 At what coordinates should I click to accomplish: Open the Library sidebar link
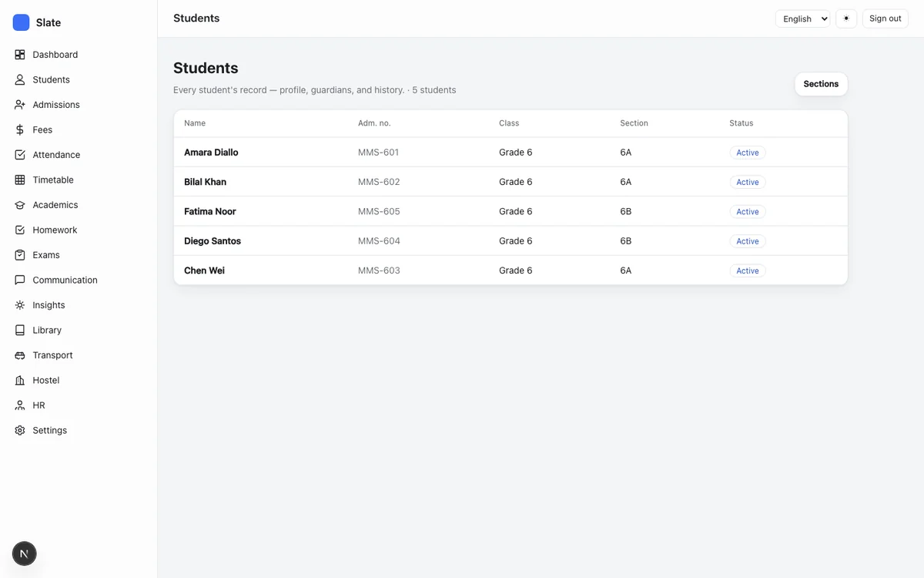[47, 330]
